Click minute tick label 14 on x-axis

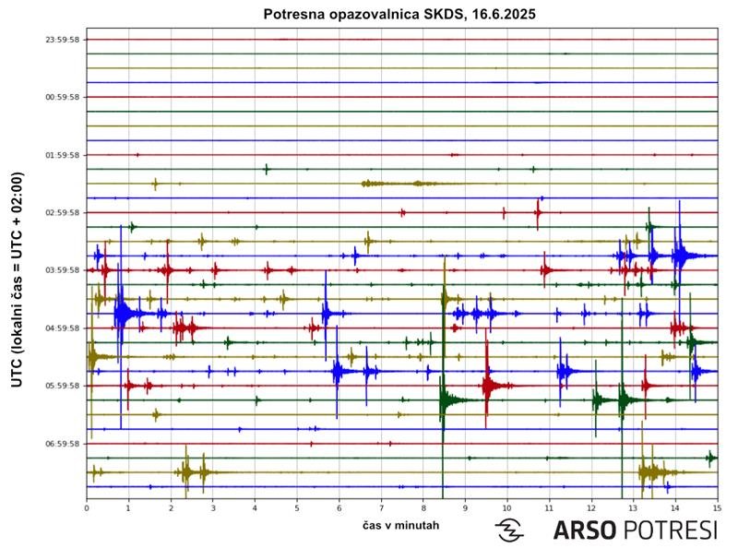675,508
